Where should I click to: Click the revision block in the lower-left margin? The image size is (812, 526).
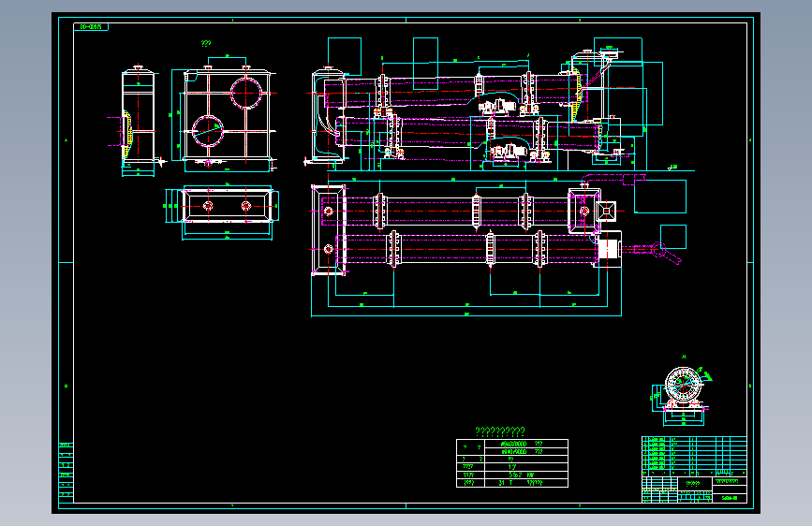pyautogui.click(x=66, y=472)
